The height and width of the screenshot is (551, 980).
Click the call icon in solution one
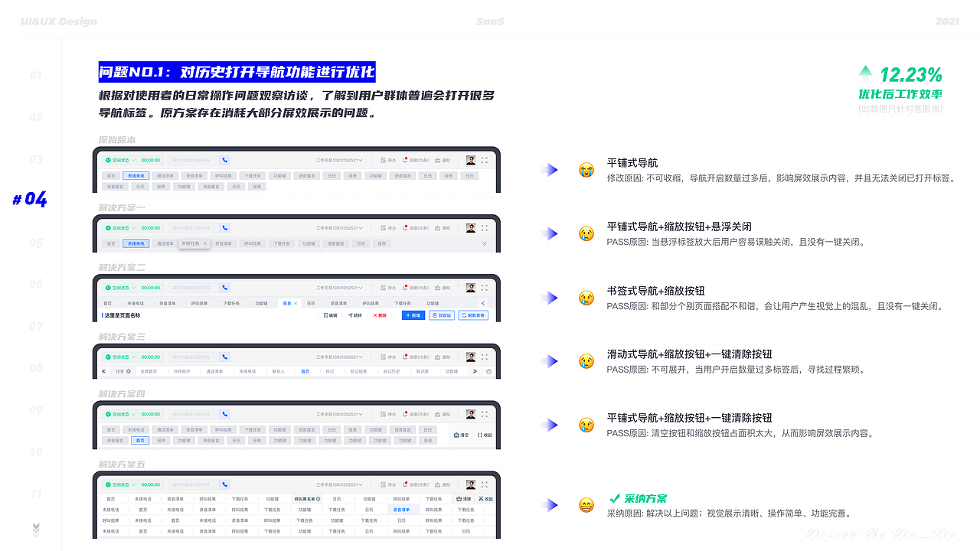[225, 227]
